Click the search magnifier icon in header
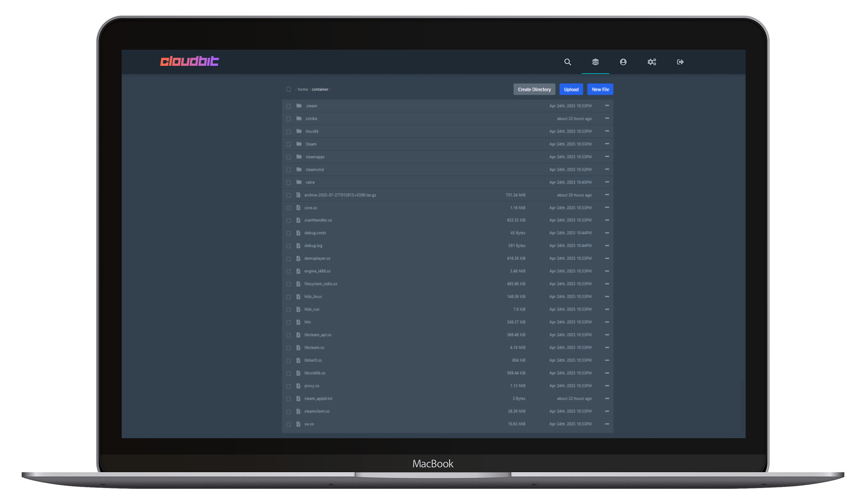This screenshot has width=866, height=504. pos(567,62)
